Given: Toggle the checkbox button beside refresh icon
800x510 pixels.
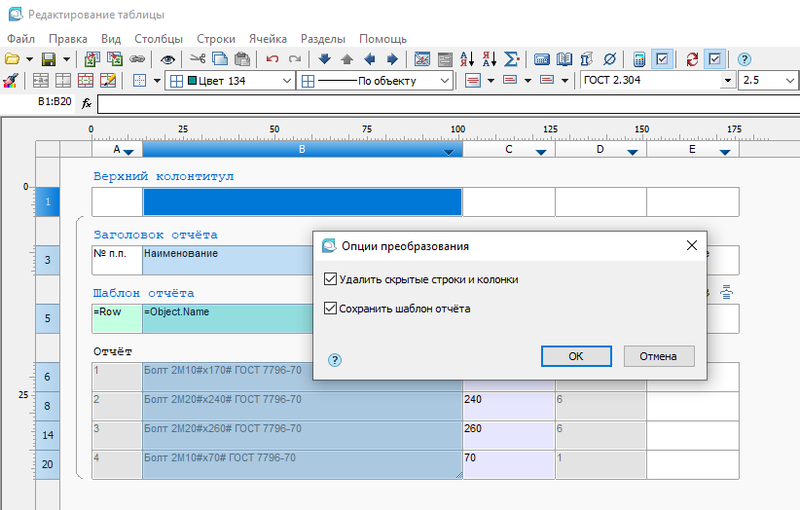Looking at the screenshot, I should tap(714, 59).
